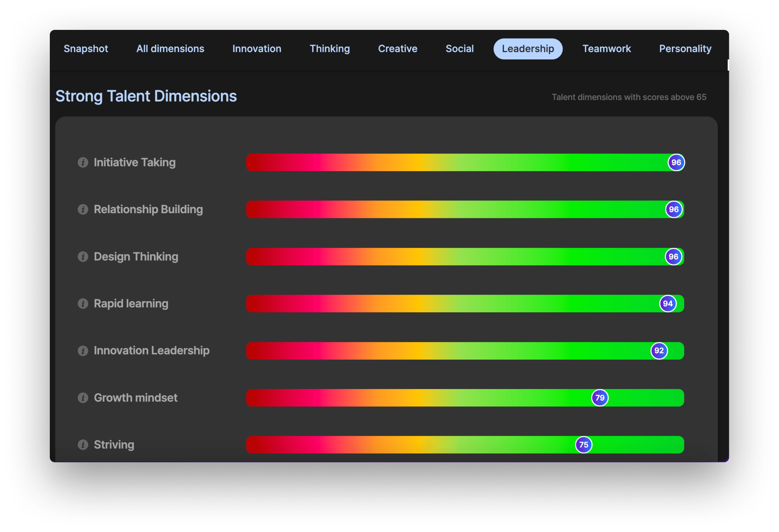Open the All dimensions tab
779x532 pixels.
(170, 49)
